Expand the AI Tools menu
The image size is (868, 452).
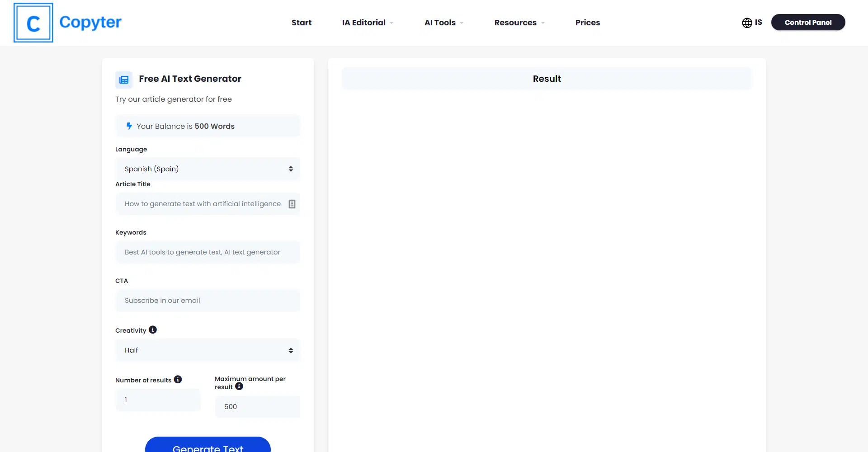point(443,23)
